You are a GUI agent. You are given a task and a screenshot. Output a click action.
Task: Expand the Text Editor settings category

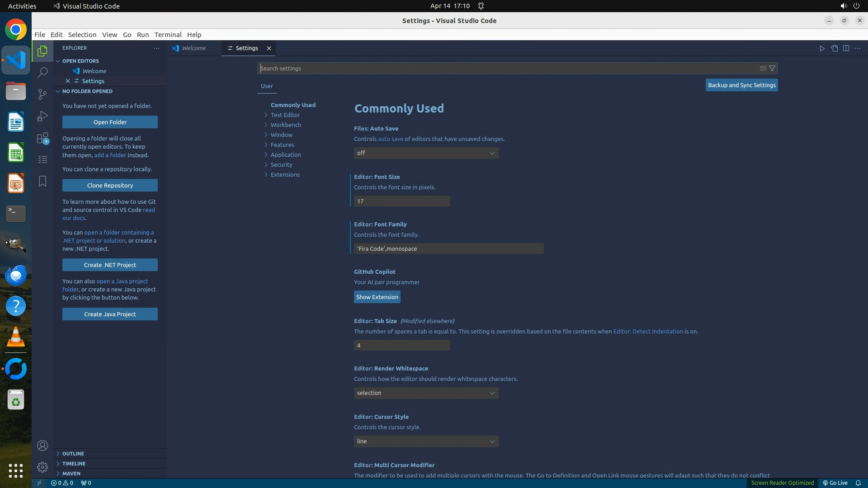click(x=285, y=115)
